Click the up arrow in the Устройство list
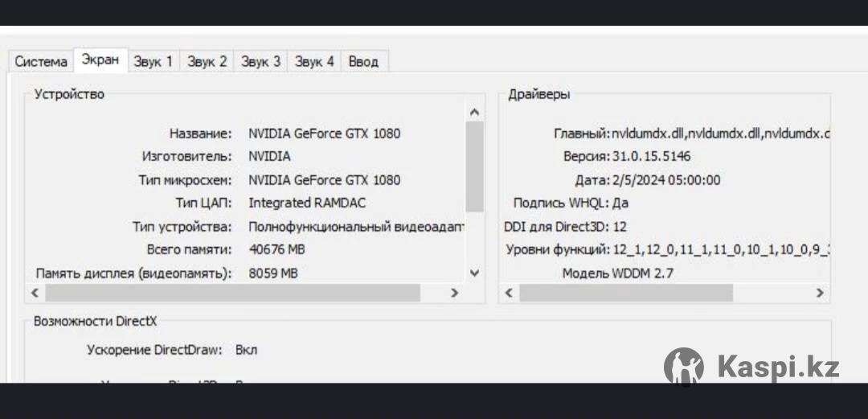 pyautogui.click(x=474, y=112)
